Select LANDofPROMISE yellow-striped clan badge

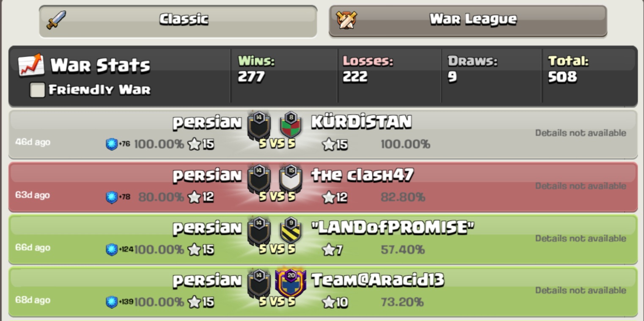(x=290, y=230)
